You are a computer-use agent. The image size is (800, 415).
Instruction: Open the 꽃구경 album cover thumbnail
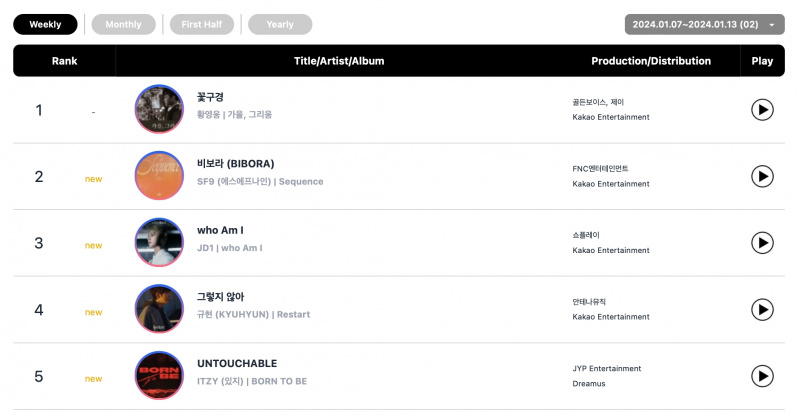159,109
